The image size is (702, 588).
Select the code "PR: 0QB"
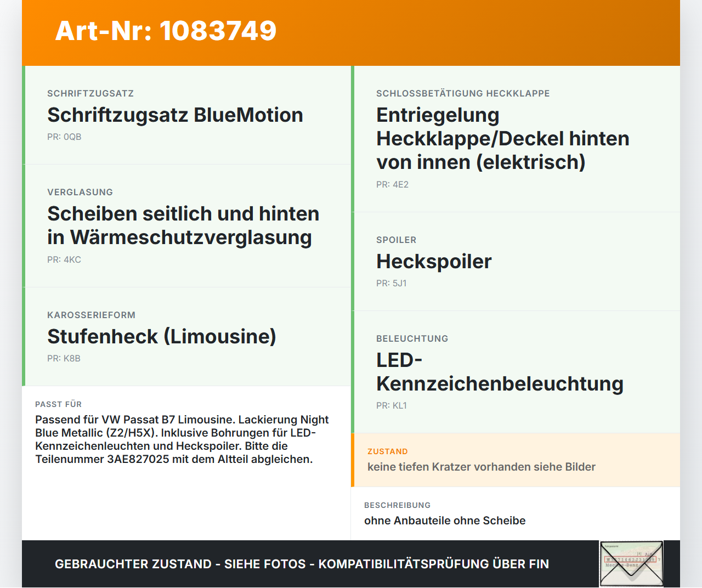pyautogui.click(x=64, y=137)
